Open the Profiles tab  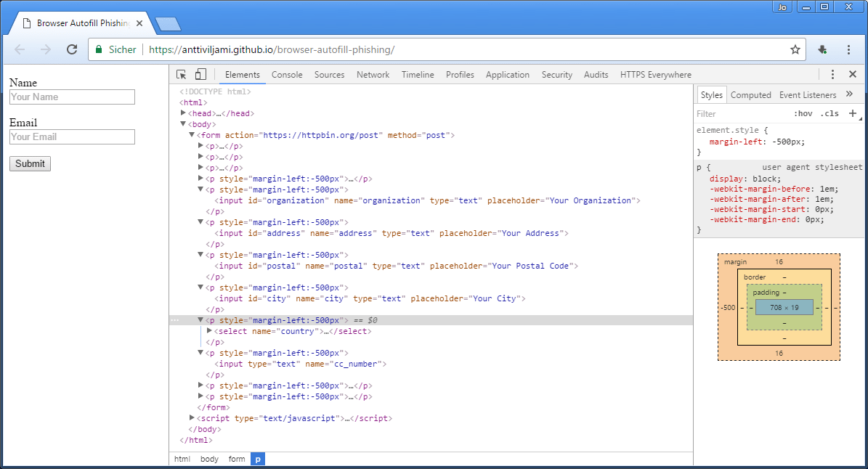point(460,75)
